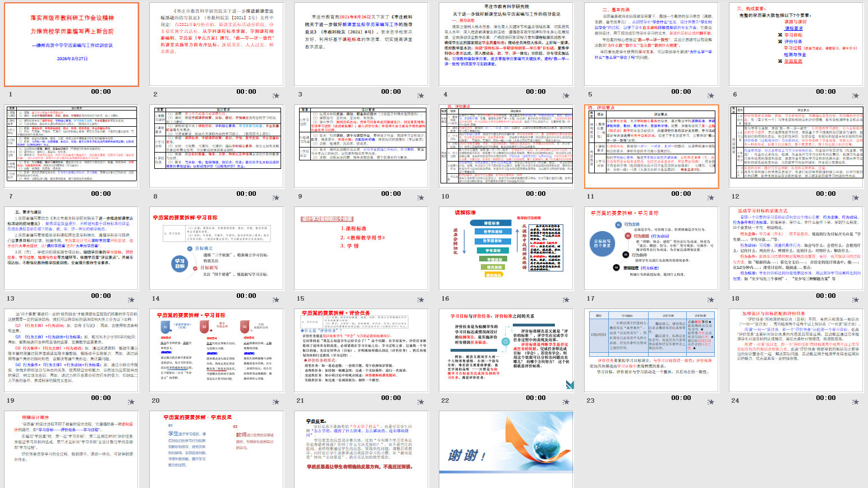Click the 00:00 timing under slide 5
Screen dimensions: 868x488
[x=681, y=91]
